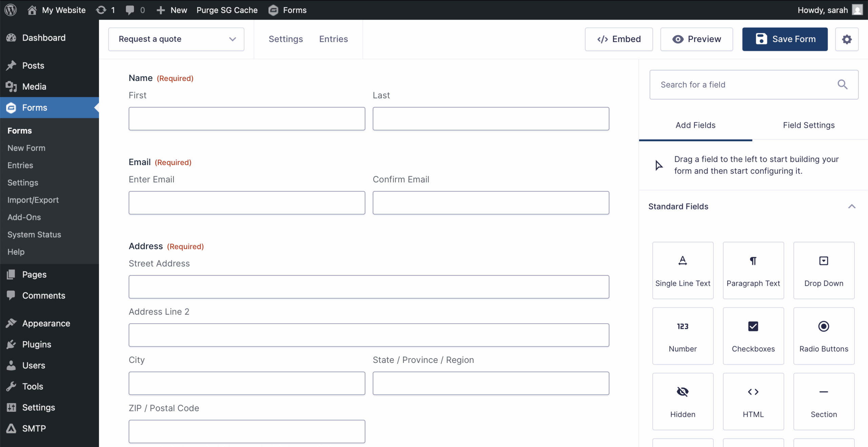Click the WordPress logo icon
868x447 pixels.
[11, 10]
